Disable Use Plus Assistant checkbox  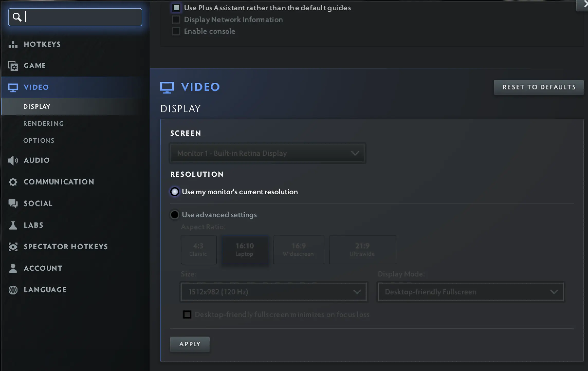tap(176, 8)
